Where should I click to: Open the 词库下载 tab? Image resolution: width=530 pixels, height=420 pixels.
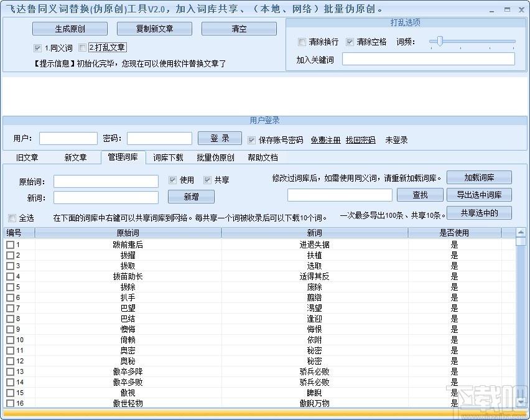(168, 157)
